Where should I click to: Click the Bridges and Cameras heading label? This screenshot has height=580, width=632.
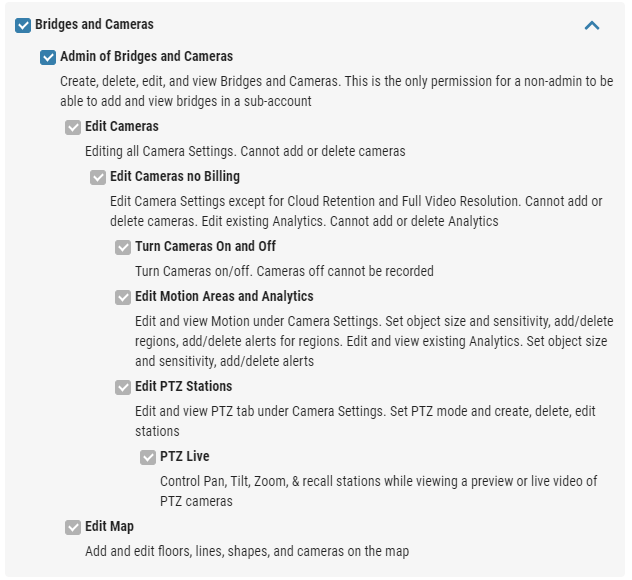(x=94, y=25)
